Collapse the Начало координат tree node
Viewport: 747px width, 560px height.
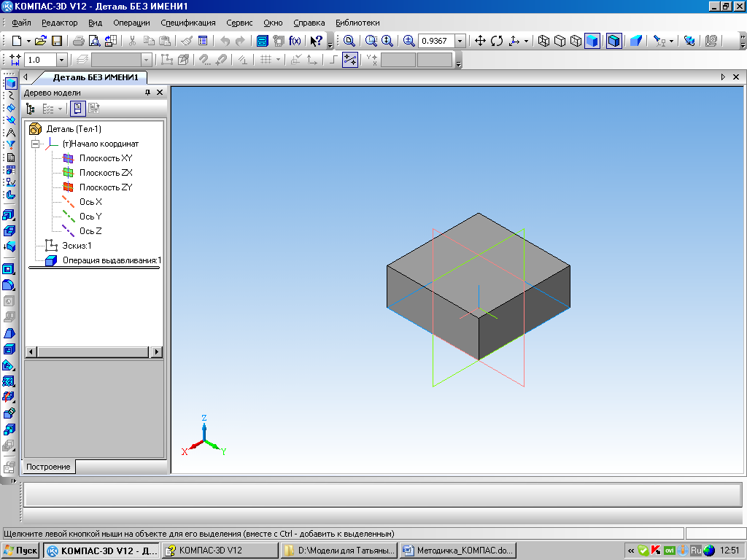[x=35, y=144]
